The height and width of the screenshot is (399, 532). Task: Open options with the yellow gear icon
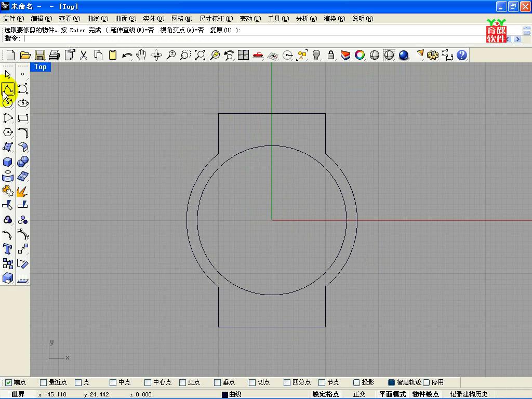(x=433, y=55)
